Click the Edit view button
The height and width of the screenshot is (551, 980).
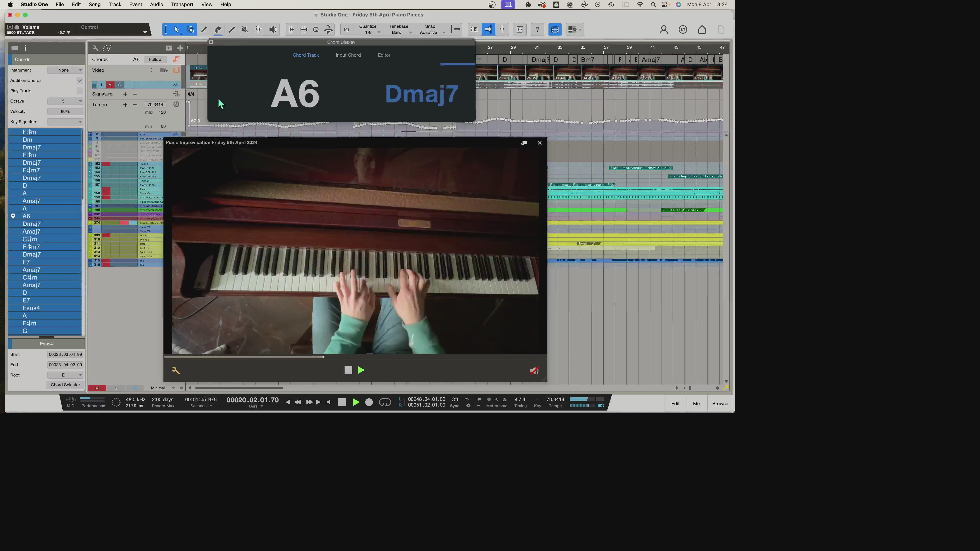tap(675, 403)
